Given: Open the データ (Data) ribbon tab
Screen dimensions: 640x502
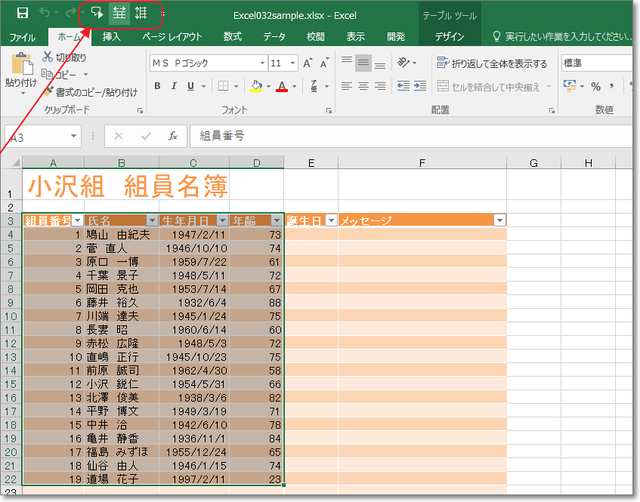Looking at the screenshot, I should [273, 37].
